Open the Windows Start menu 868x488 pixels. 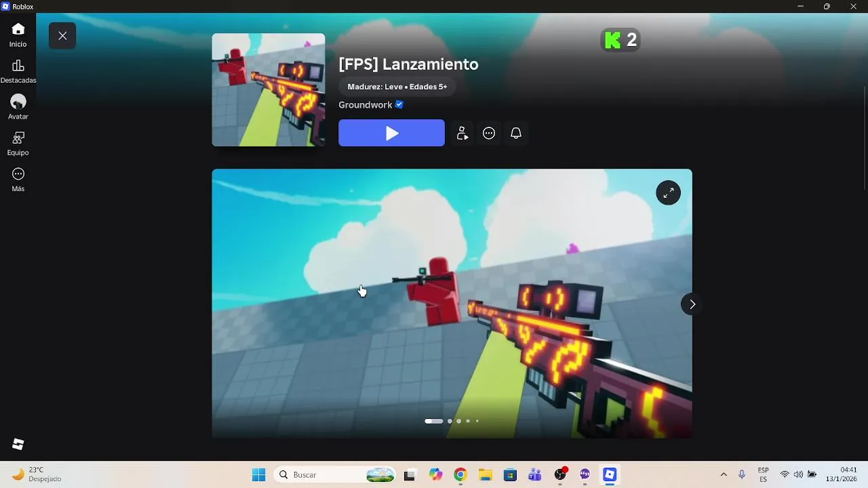point(258,474)
